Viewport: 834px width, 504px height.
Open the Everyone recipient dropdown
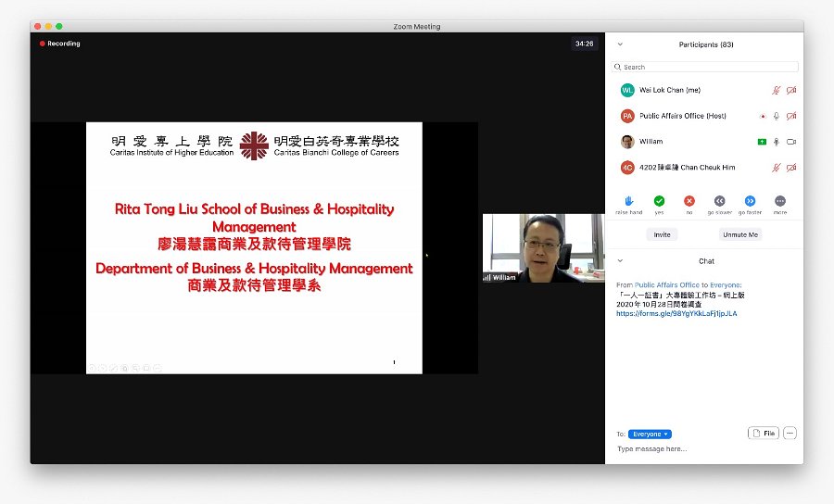pos(650,435)
